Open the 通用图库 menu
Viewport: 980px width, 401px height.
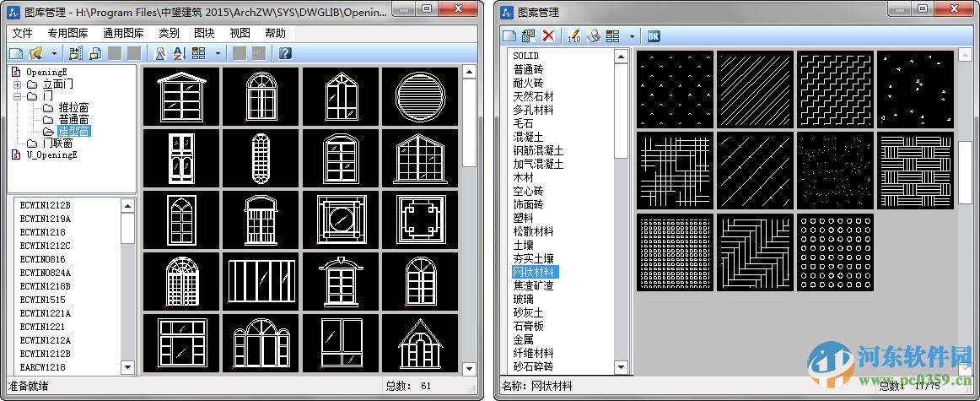pyautogui.click(x=123, y=33)
